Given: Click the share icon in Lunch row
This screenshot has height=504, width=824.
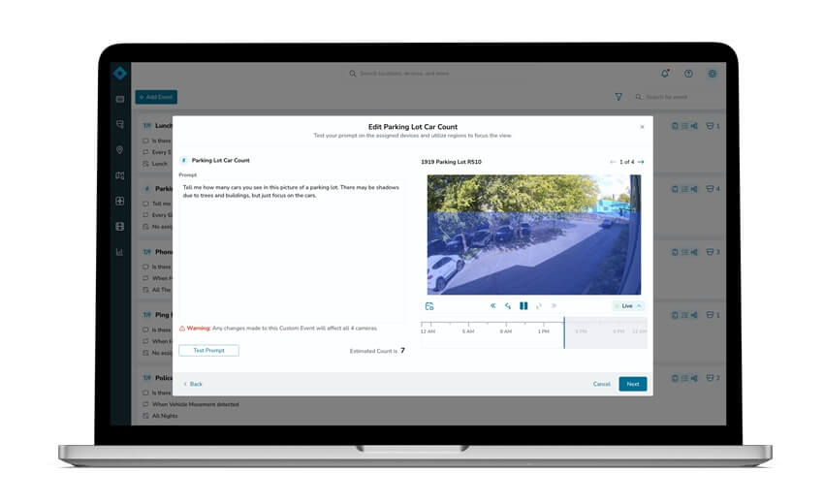Looking at the screenshot, I should coord(694,126).
